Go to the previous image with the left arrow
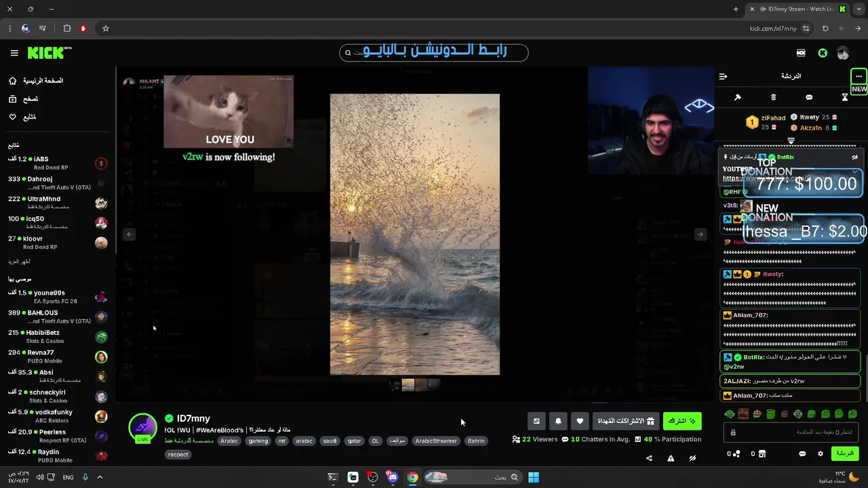 129,235
